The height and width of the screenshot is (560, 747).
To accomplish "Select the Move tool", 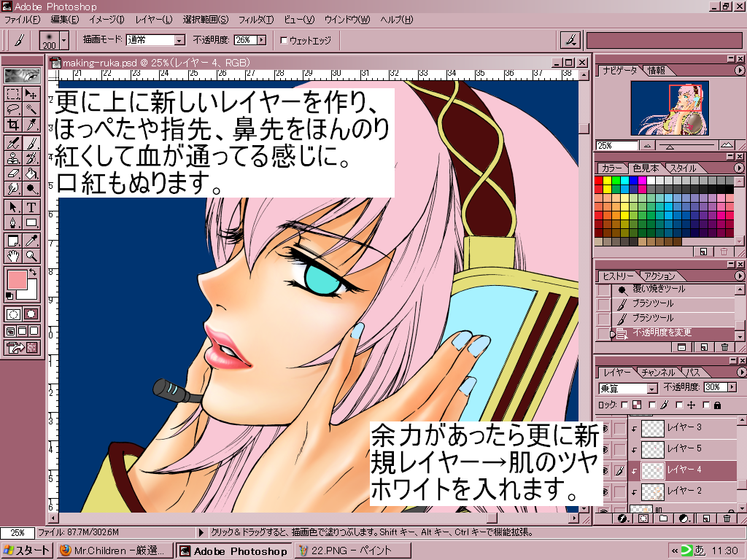I will [x=31, y=94].
